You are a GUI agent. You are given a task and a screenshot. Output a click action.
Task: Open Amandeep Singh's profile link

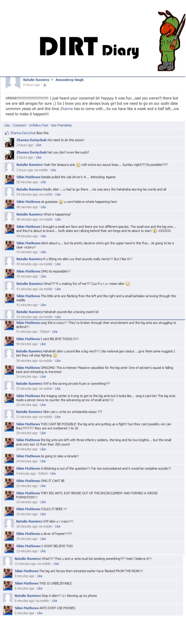click(x=69, y=80)
